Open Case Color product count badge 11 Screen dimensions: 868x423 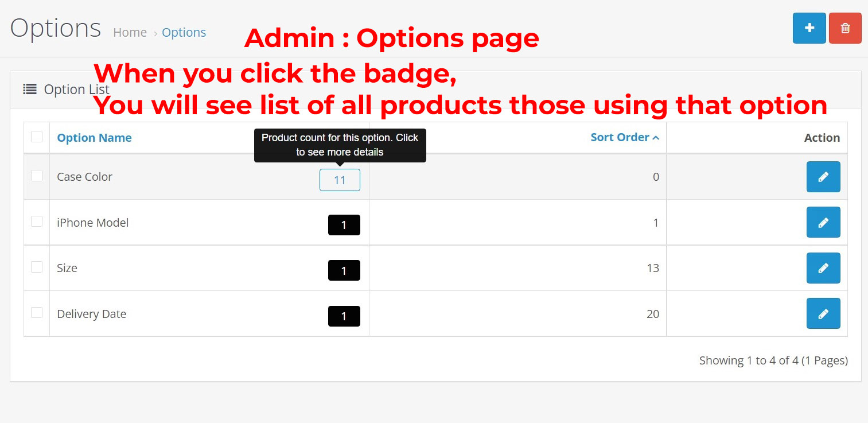(340, 180)
